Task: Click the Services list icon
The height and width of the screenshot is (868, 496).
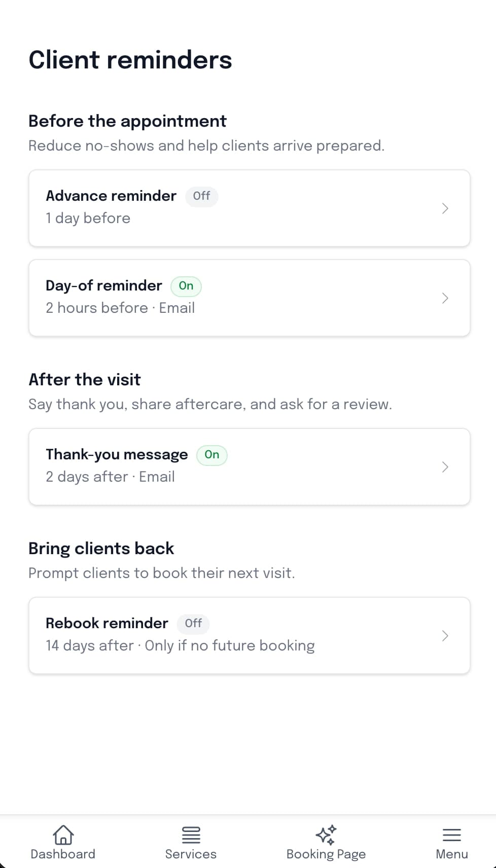Action: tap(191, 835)
